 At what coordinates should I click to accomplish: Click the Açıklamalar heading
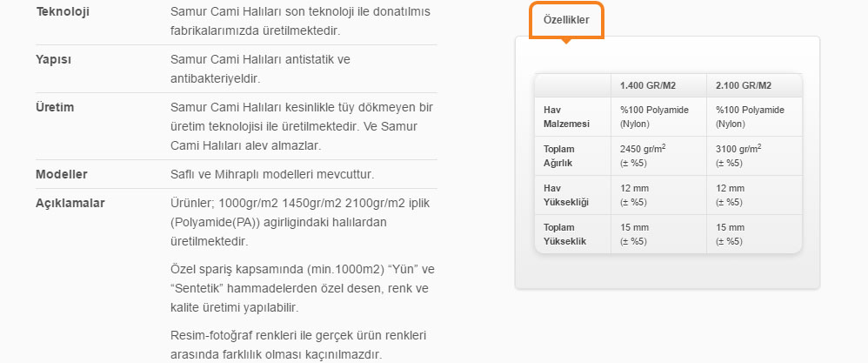point(70,203)
